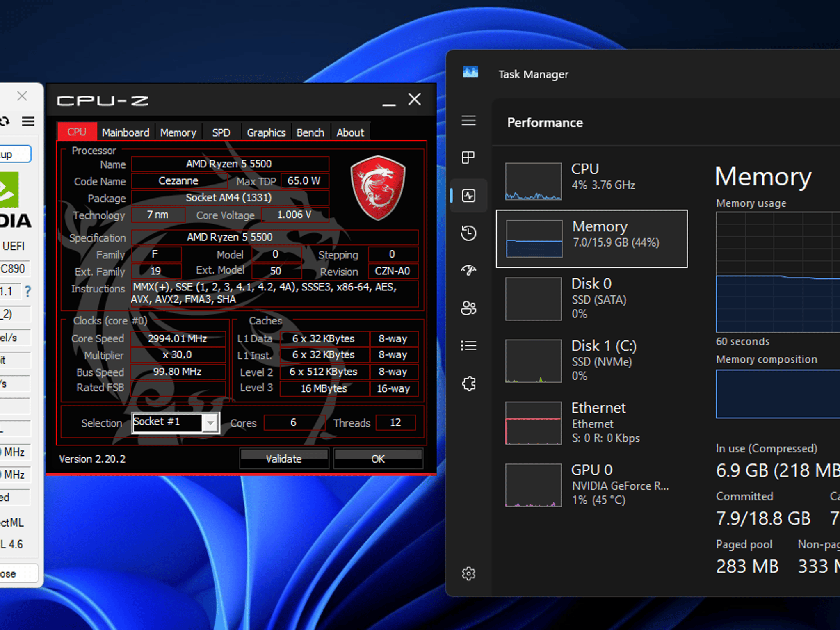Select Disk 1 (C:) NVMe entry
840x630 pixels.
click(x=591, y=361)
